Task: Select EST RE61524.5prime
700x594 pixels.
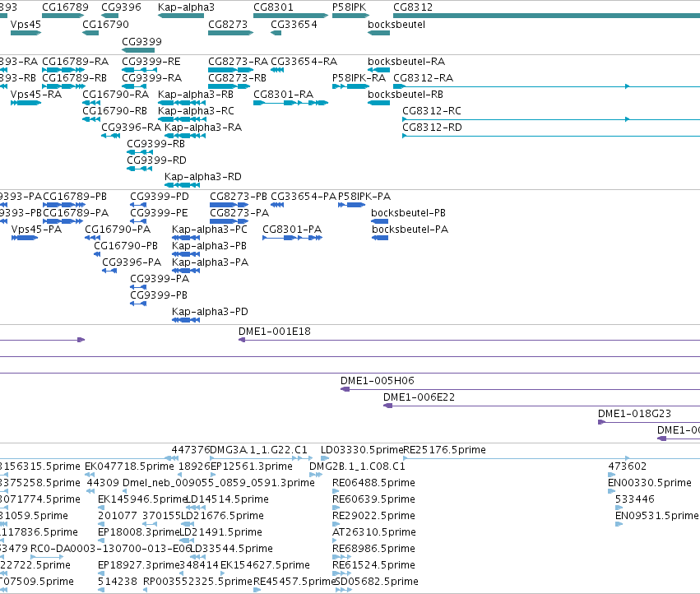Action: 342,573
